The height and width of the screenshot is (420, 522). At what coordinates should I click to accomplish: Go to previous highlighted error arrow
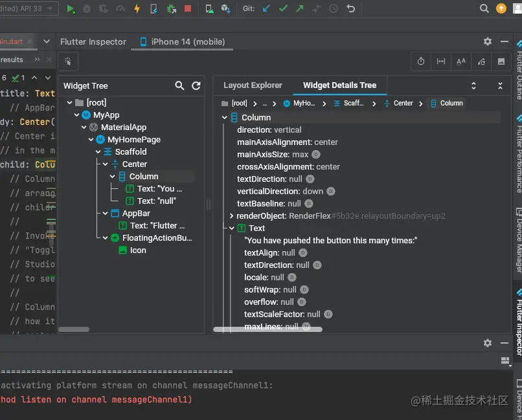34,78
